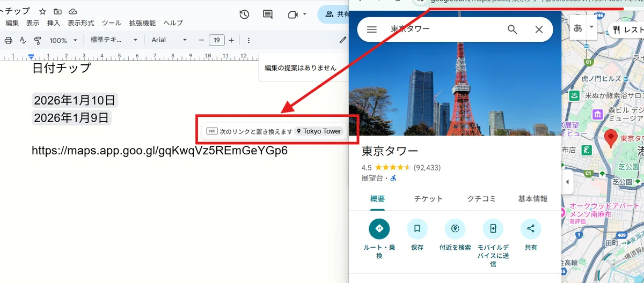Switch to the 概要 tab
This screenshot has width=644, height=283.
(377, 199)
